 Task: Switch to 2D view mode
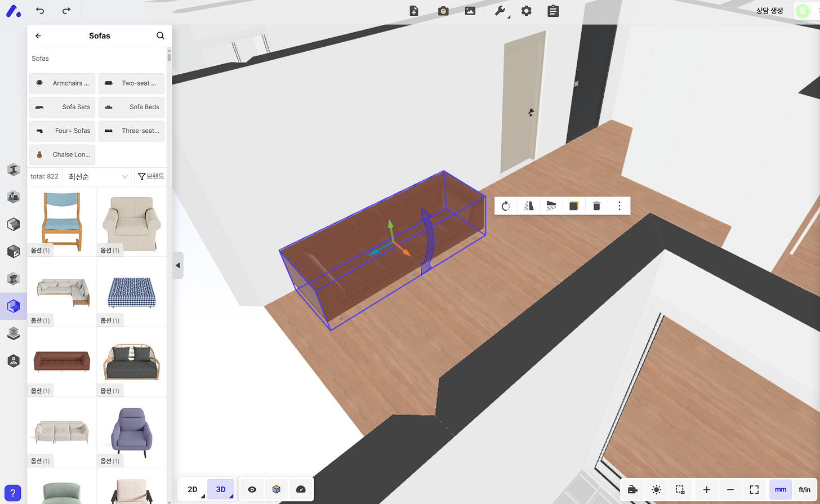[x=193, y=489]
